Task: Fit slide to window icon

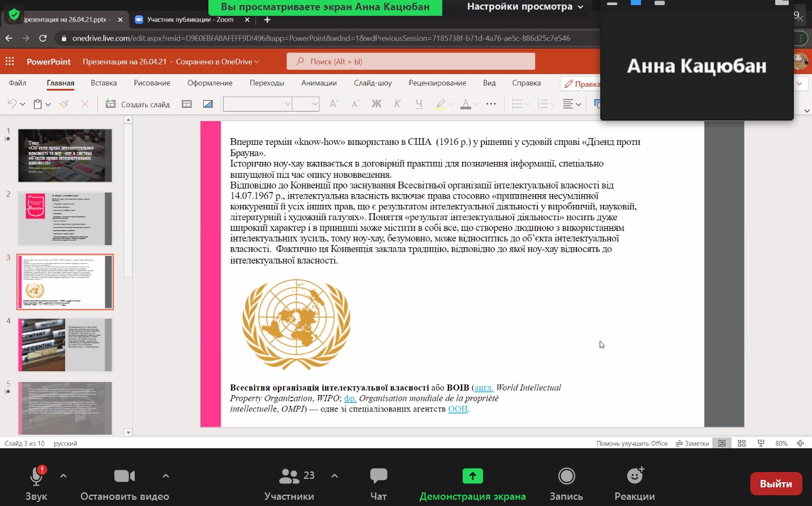Action: [x=800, y=443]
